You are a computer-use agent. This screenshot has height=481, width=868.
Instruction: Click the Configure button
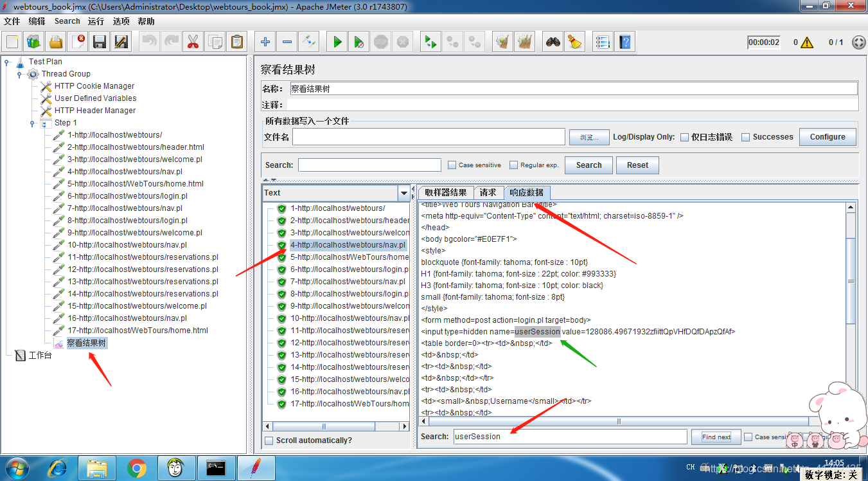click(828, 137)
